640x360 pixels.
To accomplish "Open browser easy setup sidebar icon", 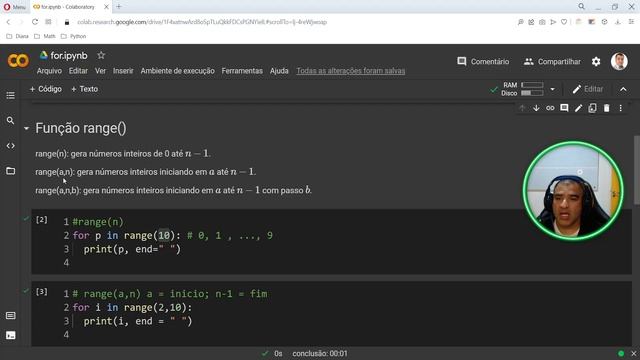I will coord(631,22).
